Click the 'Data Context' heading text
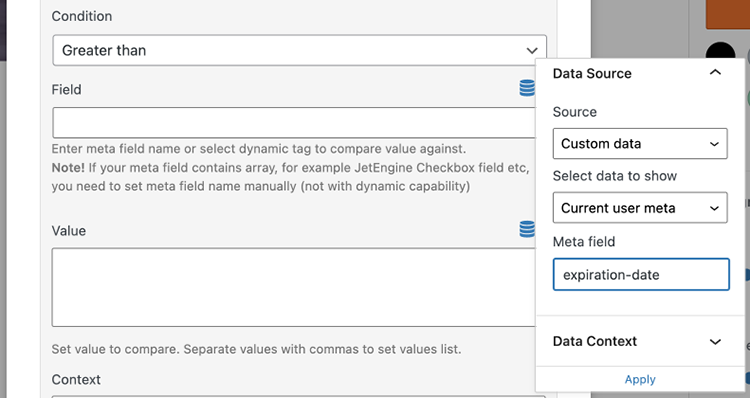 click(595, 341)
